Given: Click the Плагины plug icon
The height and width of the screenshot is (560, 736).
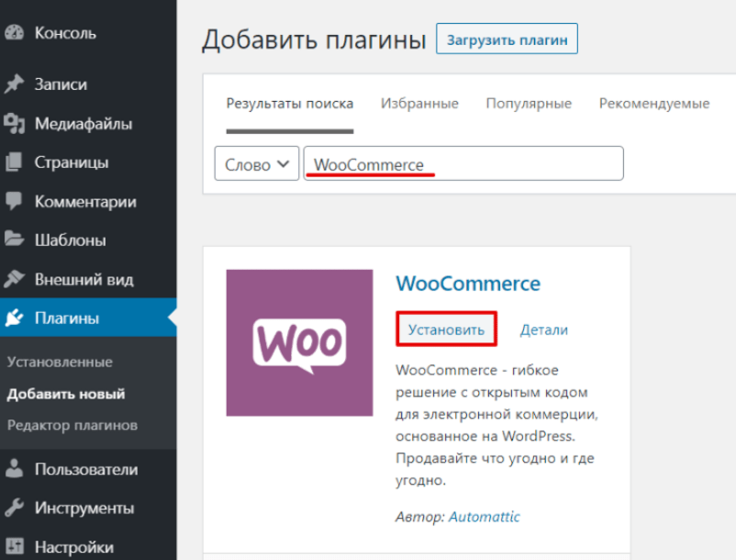Looking at the screenshot, I should (x=14, y=318).
